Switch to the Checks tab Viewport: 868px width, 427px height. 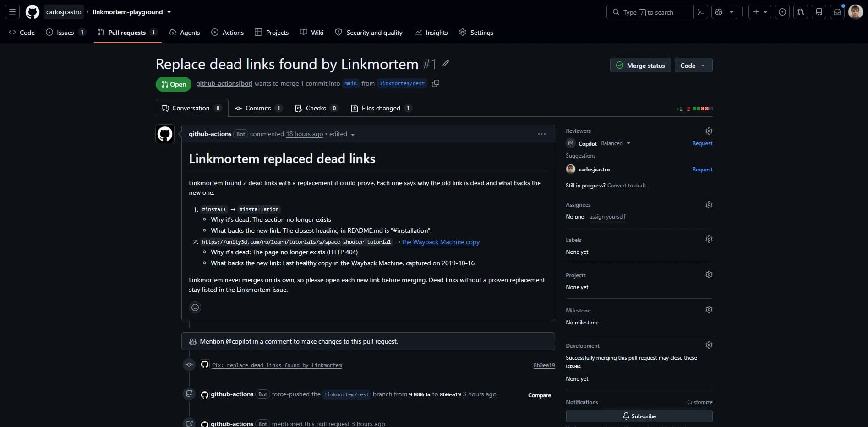(316, 109)
